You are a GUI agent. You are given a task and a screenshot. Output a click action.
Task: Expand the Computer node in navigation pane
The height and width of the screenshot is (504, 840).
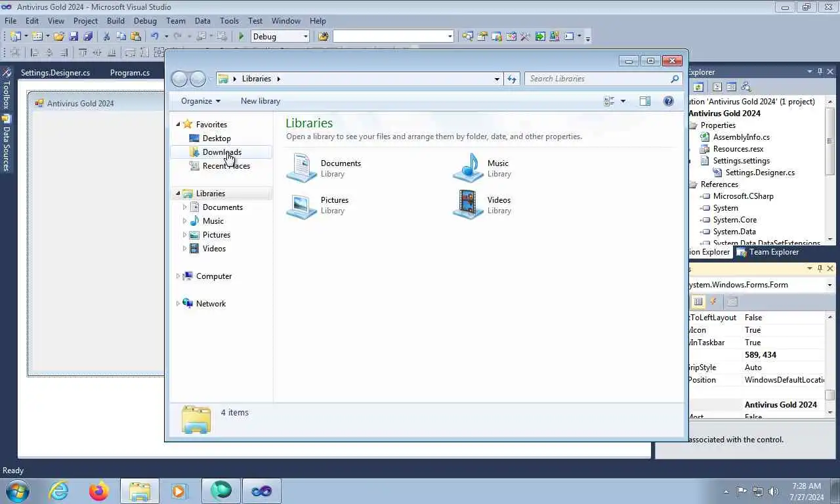click(178, 276)
